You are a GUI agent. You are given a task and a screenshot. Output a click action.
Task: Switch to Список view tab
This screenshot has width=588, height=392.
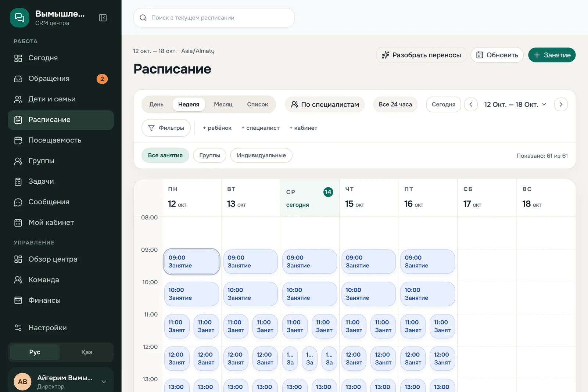point(258,104)
